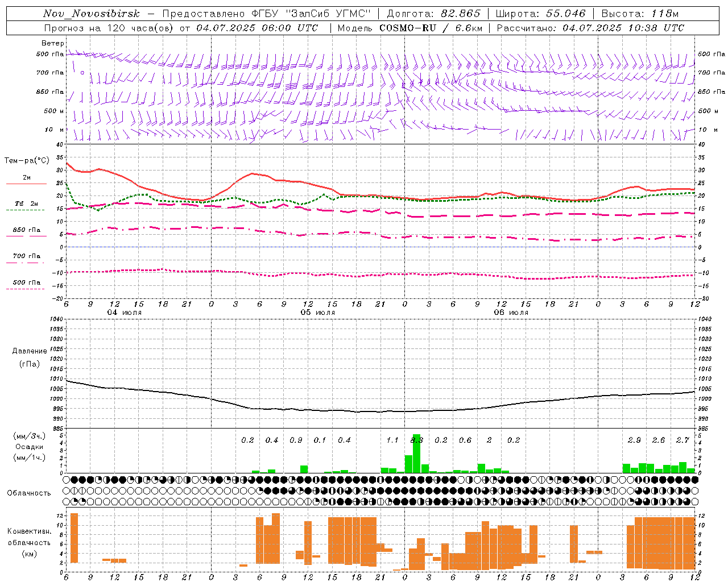Viewport: 728px width, 582px height.
Task: Click the 'Td 2м' dew point legend entry
Action: [27, 203]
